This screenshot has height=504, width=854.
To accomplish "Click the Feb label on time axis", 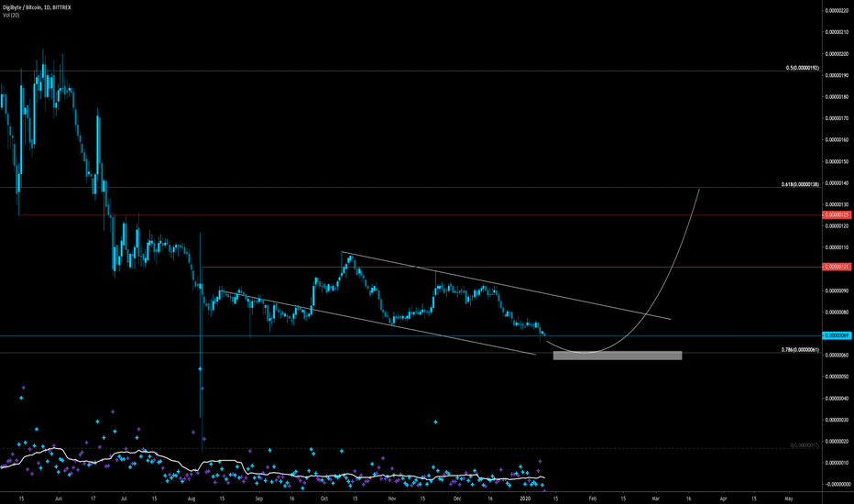I will click(x=593, y=499).
